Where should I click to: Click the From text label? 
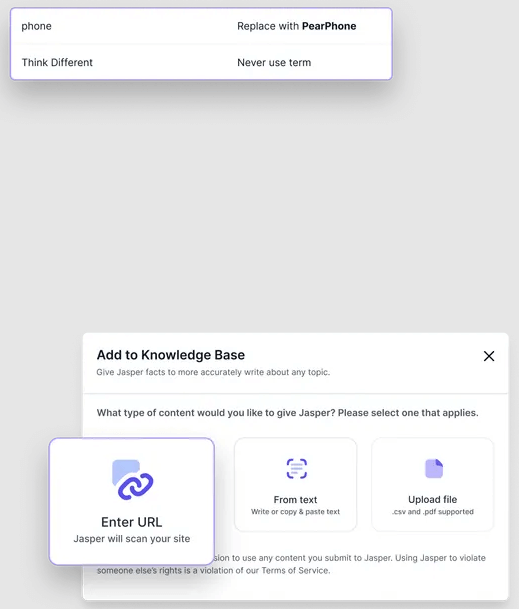coord(295,499)
